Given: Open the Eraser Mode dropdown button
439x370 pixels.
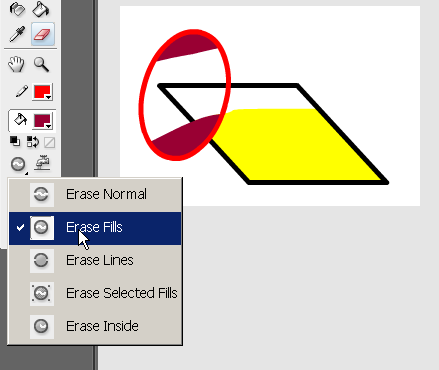Looking at the screenshot, I should tap(18, 164).
